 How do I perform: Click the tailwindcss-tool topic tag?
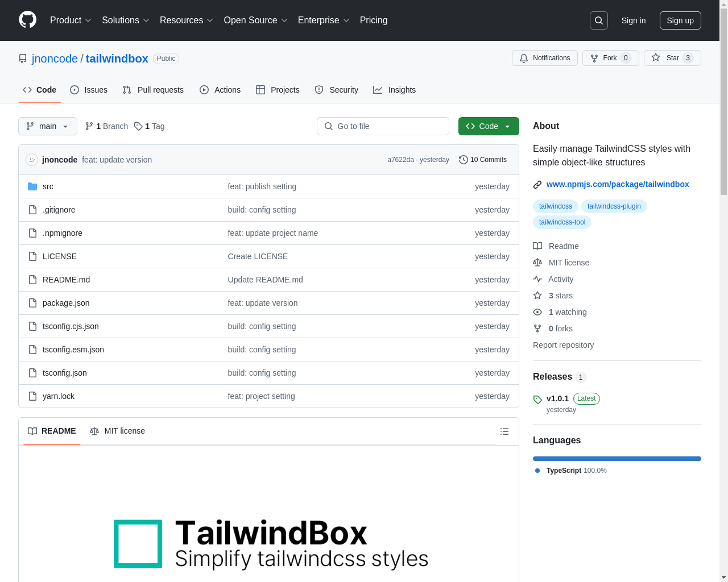point(562,222)
